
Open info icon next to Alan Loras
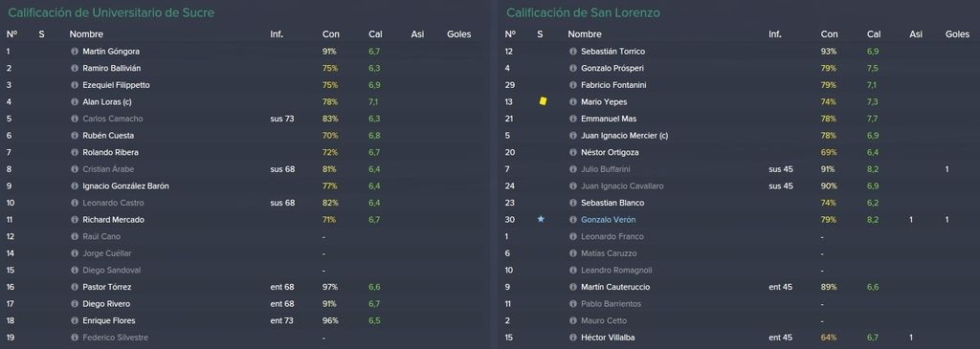[x=75, y=101]
